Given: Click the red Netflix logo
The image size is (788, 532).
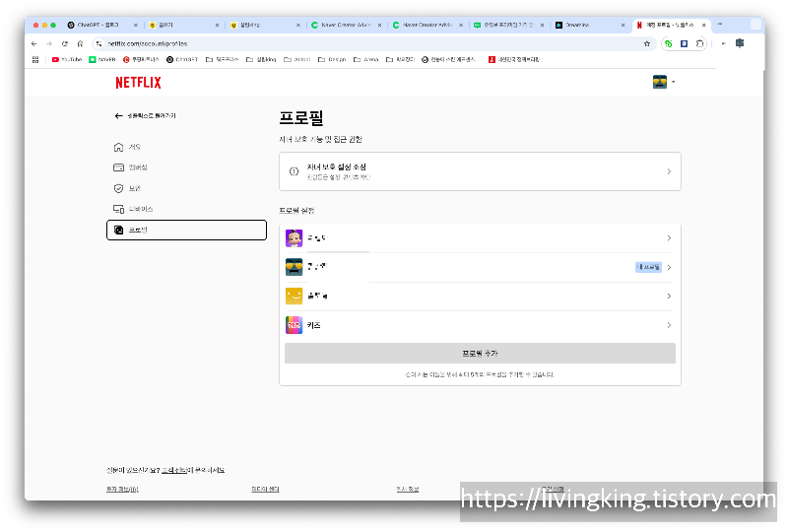Looking at the screenshot, I should pyautogui.click(x=138, y=83).
